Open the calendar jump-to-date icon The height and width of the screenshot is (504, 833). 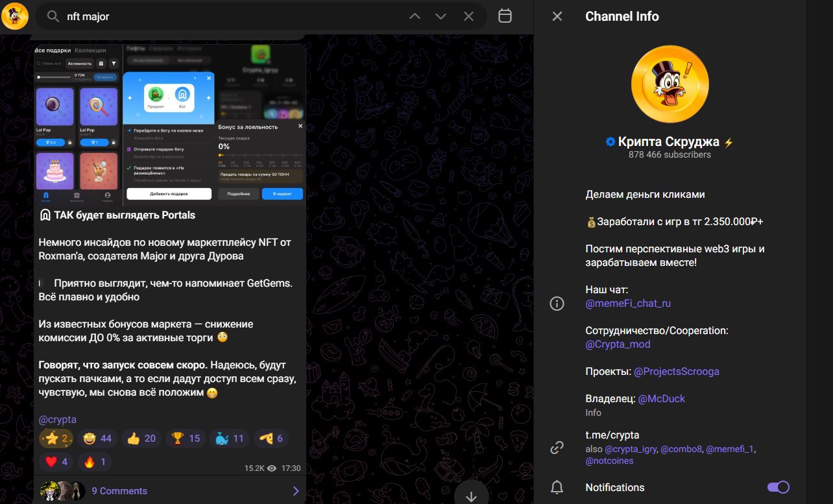tap(505, 16)
